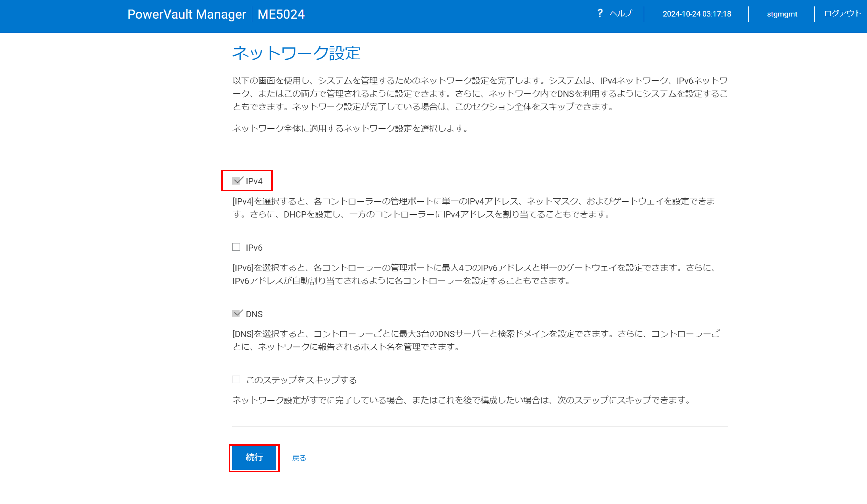Click the date and time display
This screenshot has height=504, width=867.
pos(697,14)
